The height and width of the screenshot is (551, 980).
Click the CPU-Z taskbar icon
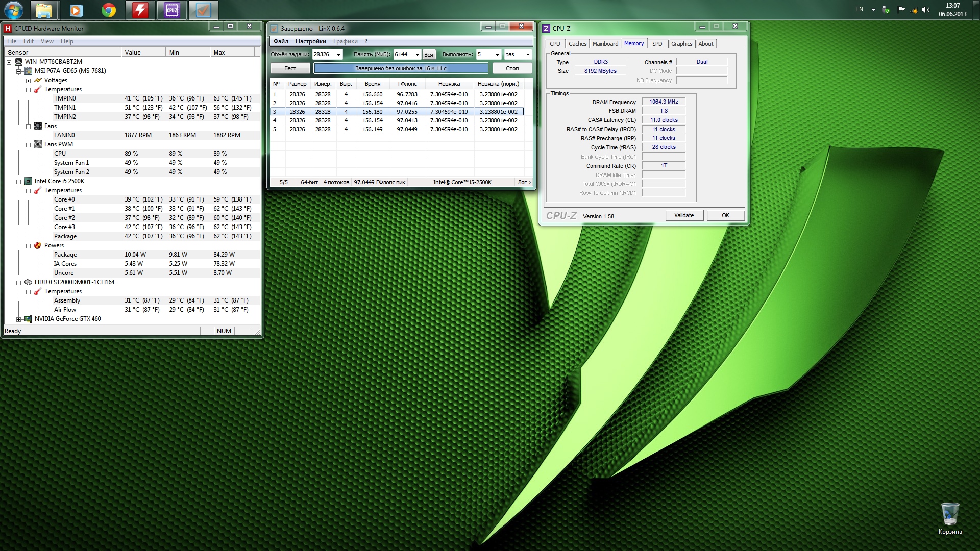[x=172, y=10]
